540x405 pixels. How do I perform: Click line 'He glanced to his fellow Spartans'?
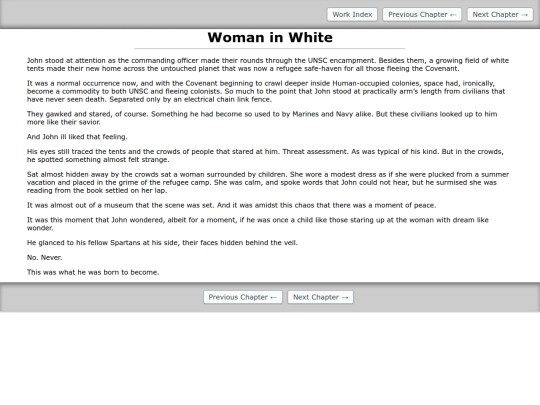click(x=162, y=243)
